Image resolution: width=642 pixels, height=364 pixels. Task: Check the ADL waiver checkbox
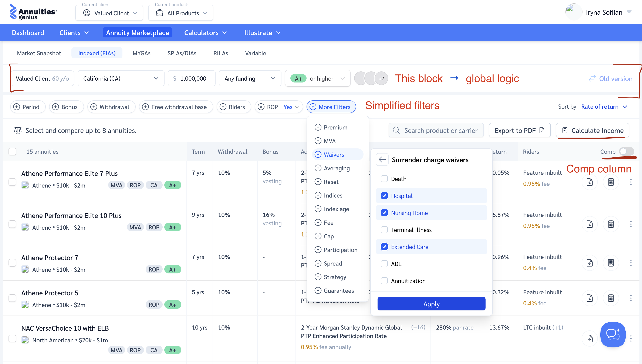tap(384, 264)
